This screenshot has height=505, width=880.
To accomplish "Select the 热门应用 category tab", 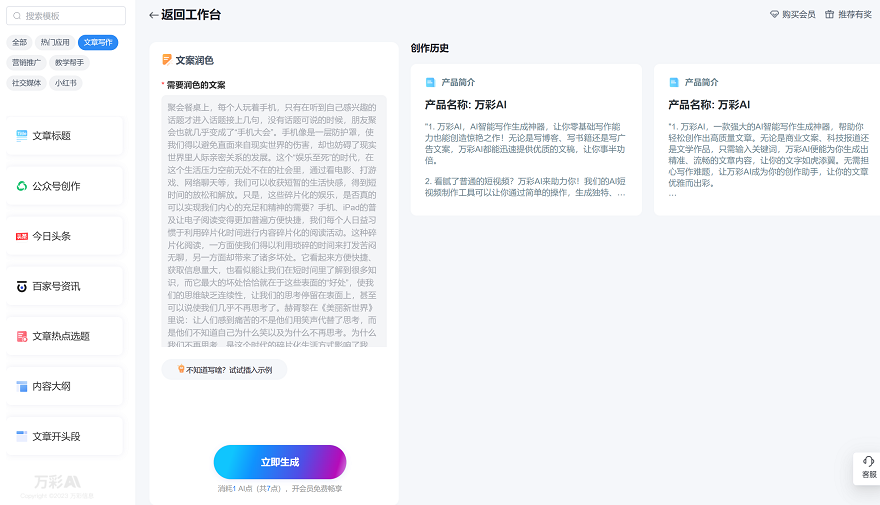I will [55, 42].
